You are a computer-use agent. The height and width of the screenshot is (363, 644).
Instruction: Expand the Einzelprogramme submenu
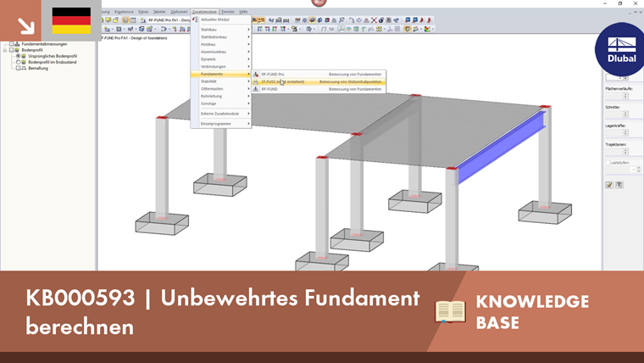pos(221,124)
